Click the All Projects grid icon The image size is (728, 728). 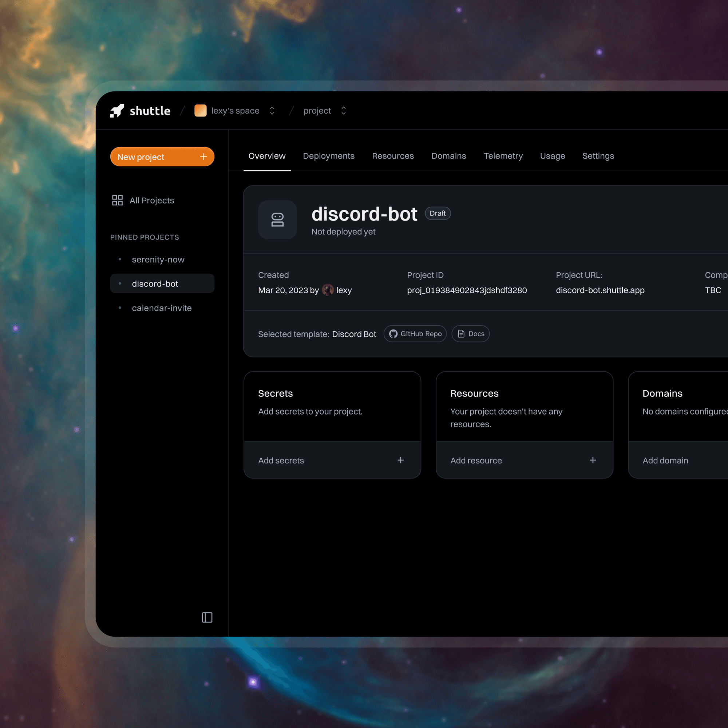click(117, 200)
